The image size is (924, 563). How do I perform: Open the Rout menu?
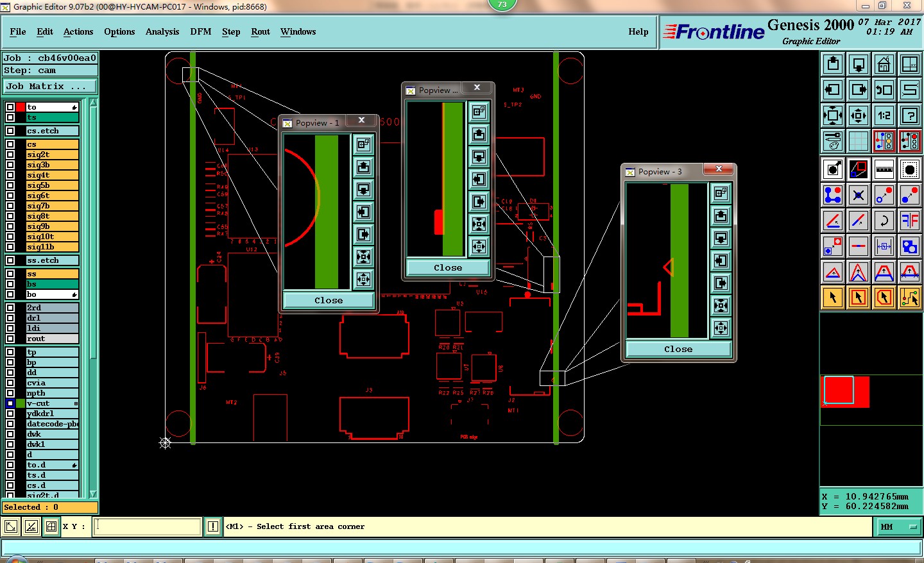[x=261, y=31]
